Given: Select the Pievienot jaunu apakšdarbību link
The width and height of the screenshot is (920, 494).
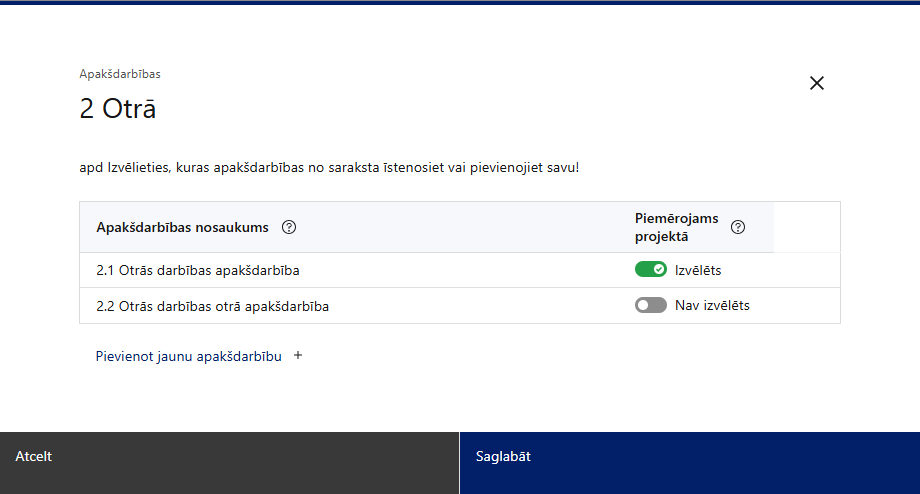Looking at the screenshot, I should point(189,356).
